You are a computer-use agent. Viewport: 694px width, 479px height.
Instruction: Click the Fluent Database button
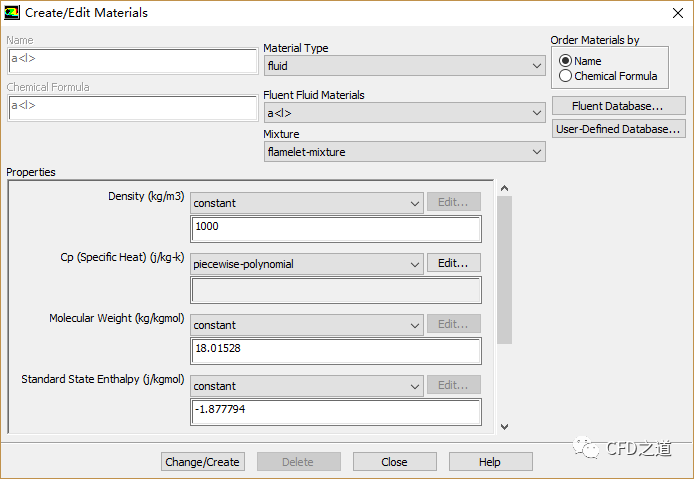coord(618,106)
